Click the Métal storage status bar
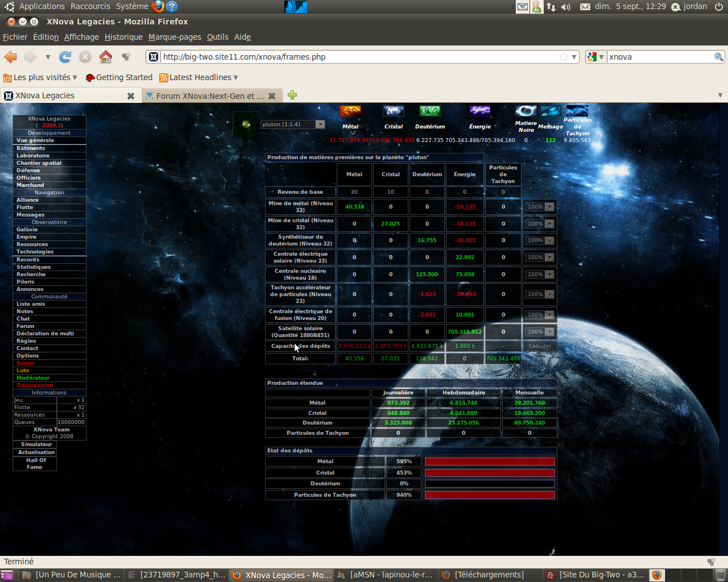Image resolution: width=728 pixels, height=582 pixels. click(490, 462)
